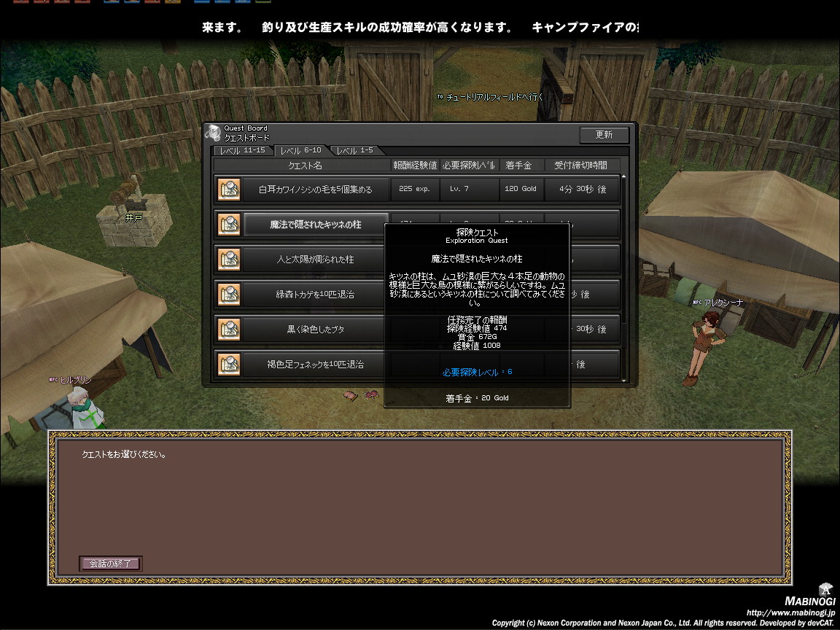Click the quest icon for 人と太陽が彫られた柱
The image size is (840, 630).
click(x=229, y=260)
